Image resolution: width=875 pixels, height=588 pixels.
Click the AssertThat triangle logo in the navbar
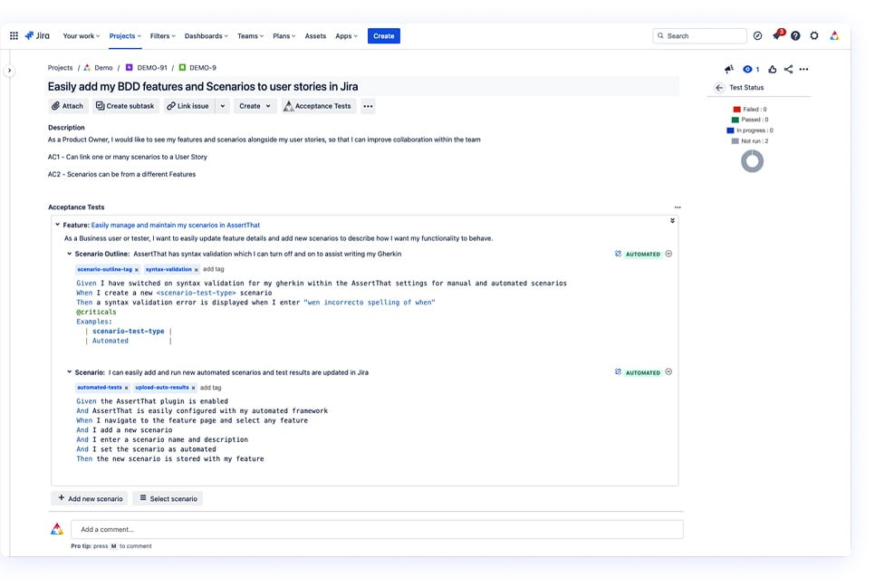coord(834,35)
